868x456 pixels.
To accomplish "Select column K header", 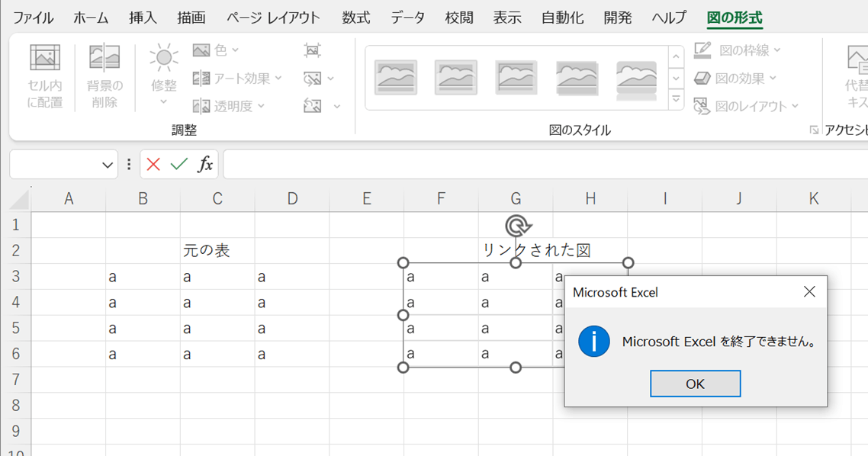I will coord(813,199).
